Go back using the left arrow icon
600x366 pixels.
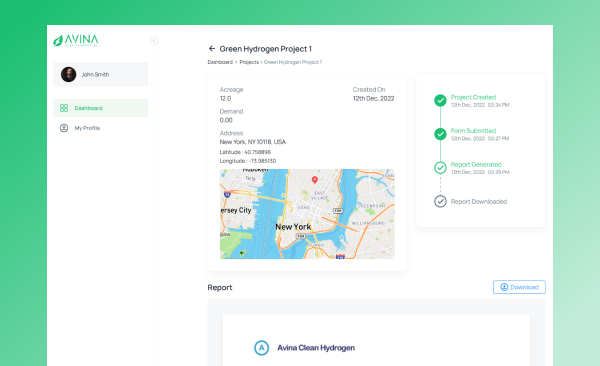(x=212, y=49)
